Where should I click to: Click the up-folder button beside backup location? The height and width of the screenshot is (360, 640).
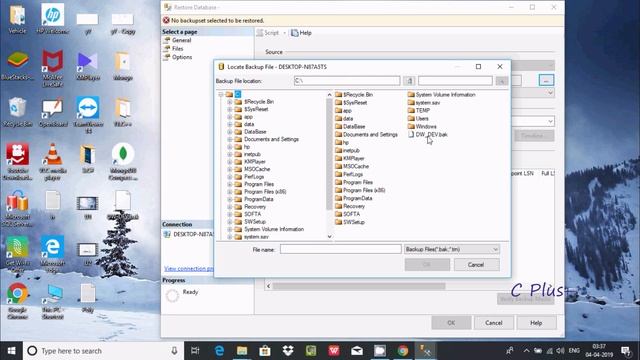point(409,81)
